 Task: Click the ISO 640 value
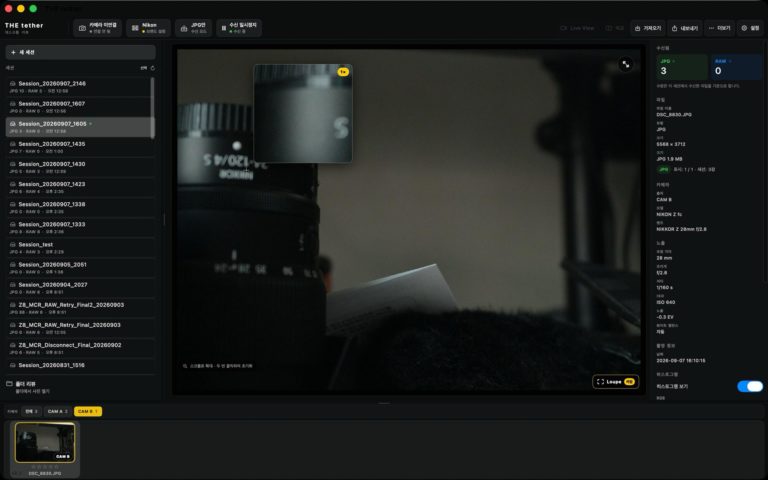[666, 302]
